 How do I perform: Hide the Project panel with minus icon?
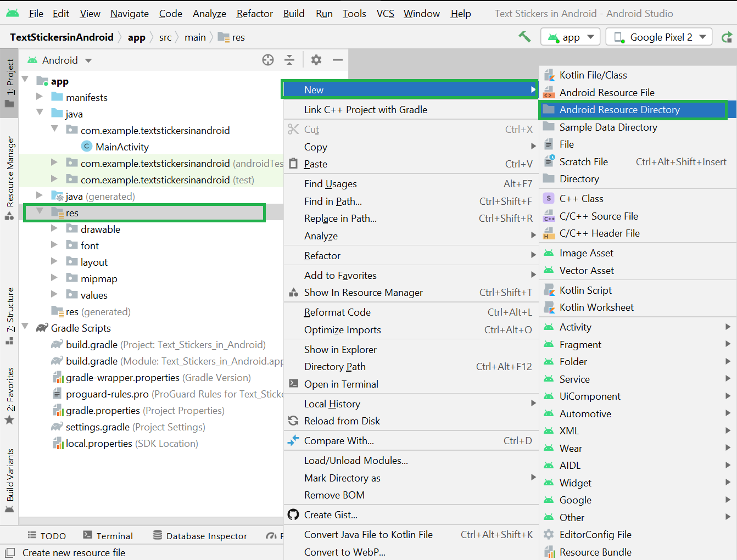[x=338, y=60]
